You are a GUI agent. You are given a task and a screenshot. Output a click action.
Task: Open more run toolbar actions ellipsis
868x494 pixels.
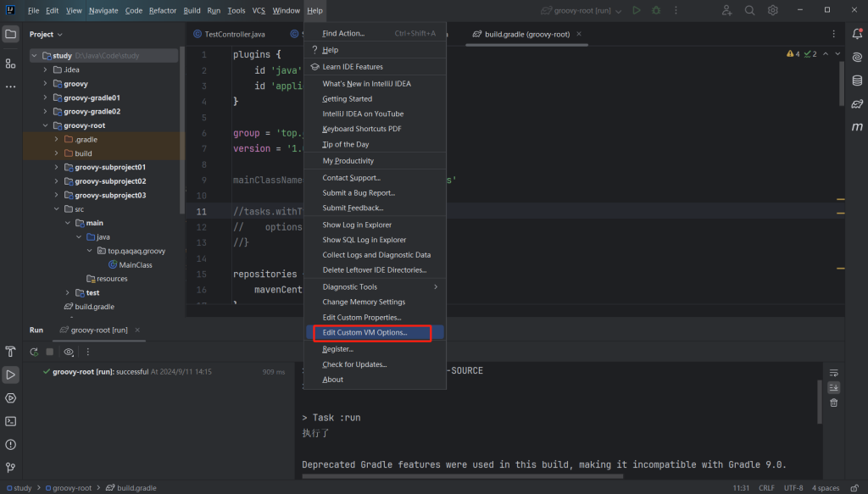[x=87, y=352]
